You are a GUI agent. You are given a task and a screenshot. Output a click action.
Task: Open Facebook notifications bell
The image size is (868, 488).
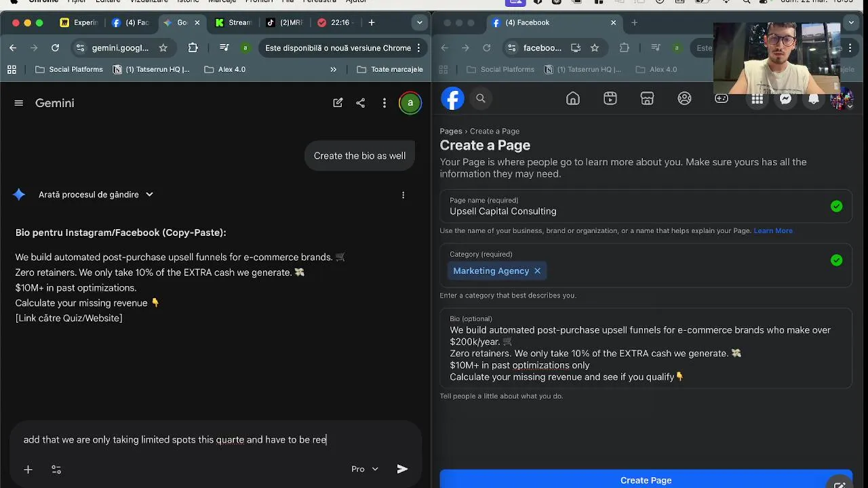click(814, 99)
